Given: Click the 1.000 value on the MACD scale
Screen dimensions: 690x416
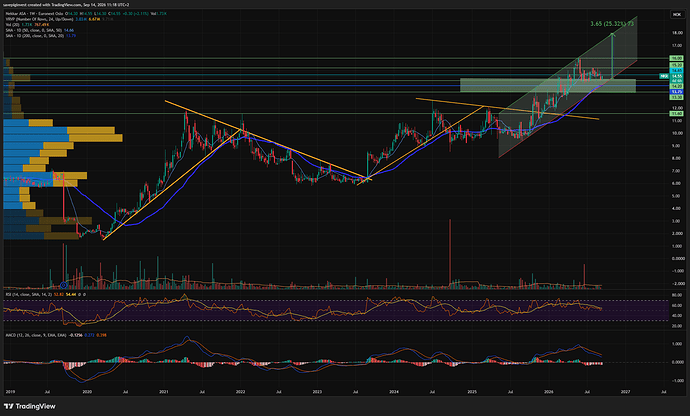Looking at the screenshot, I should (678, 344).
